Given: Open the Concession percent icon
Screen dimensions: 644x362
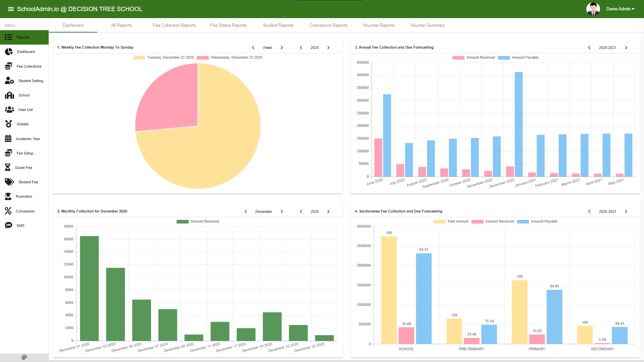Looking at the screenshot, I should (x=8, y=211).
